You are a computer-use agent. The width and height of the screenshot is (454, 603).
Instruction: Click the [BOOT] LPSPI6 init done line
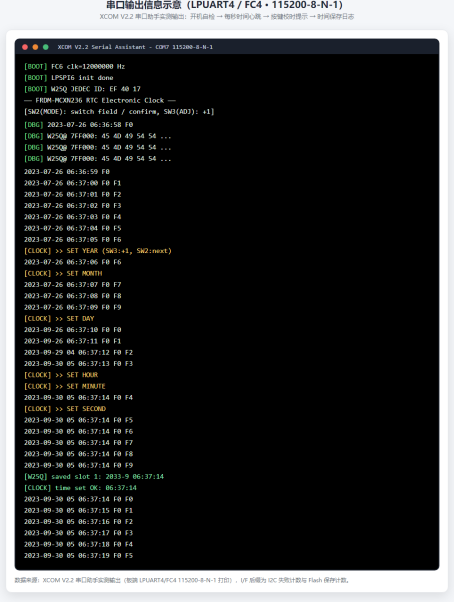[x=68, y=78]
